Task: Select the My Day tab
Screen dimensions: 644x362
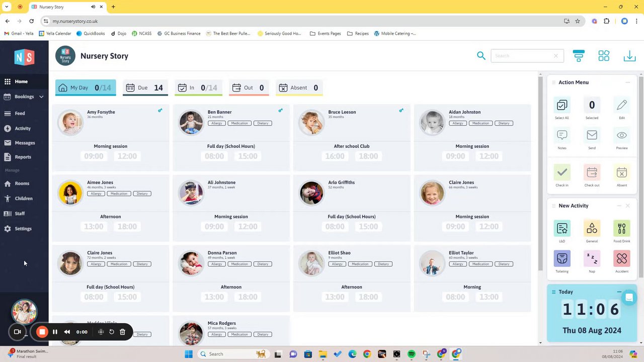Action: point(86,87)
